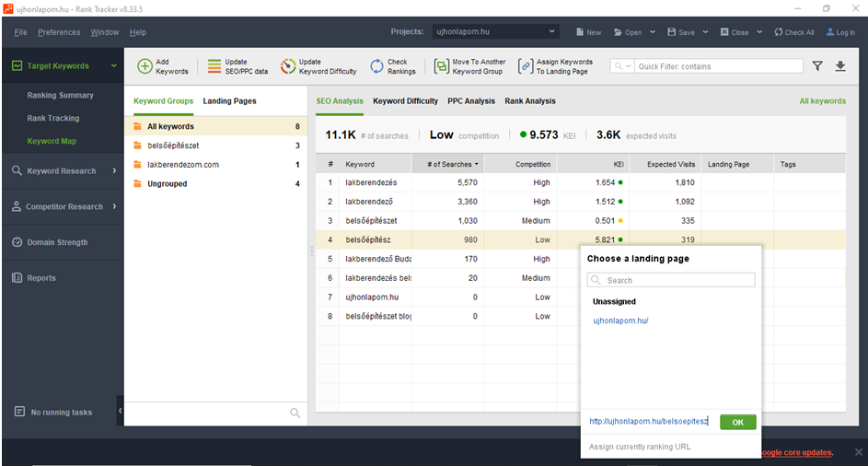Open the Window menu
This screenshot has height=466, width=868.
pyautogui.click(x=105, y=32)
